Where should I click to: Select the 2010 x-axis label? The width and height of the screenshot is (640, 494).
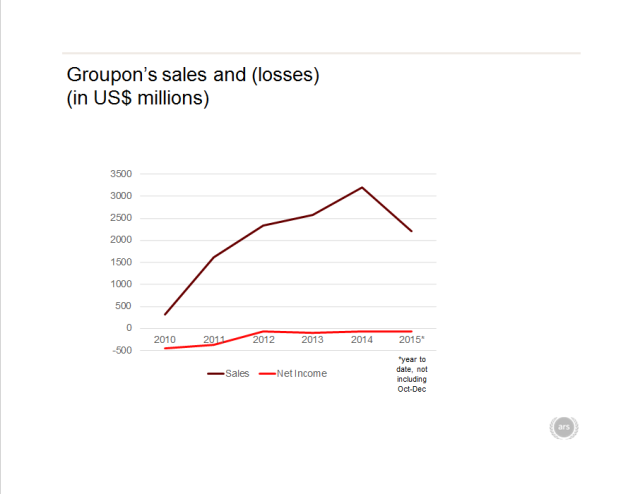(164, 340)
